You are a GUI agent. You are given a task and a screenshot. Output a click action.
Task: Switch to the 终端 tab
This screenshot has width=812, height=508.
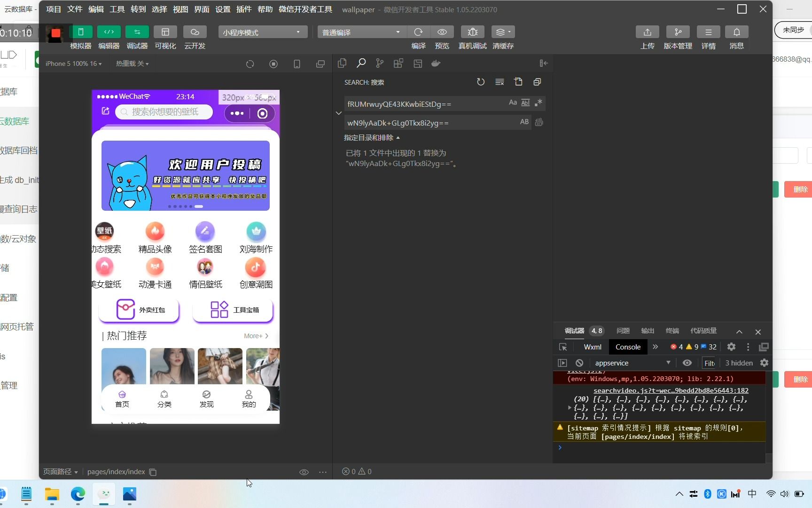672,331
